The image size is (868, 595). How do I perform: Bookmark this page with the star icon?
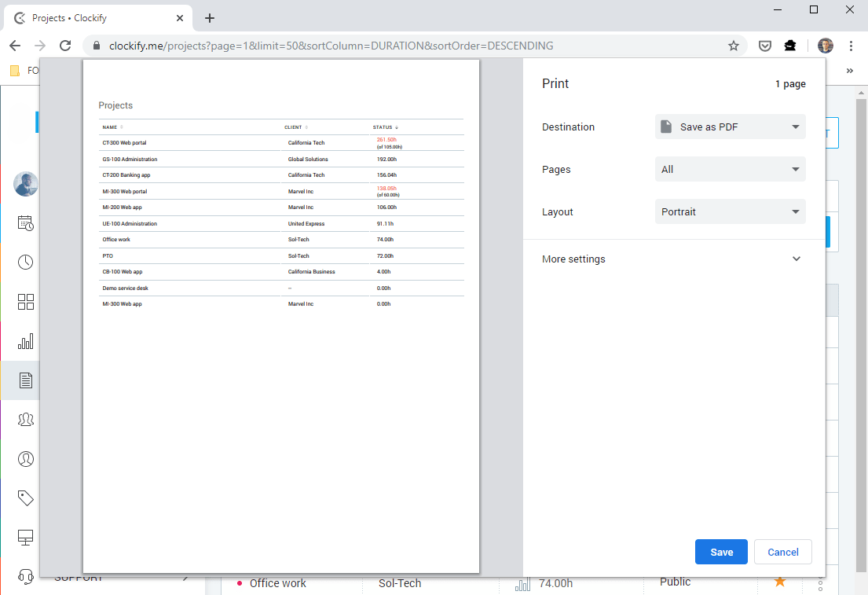pyautogui.click(x=734, y=46)
